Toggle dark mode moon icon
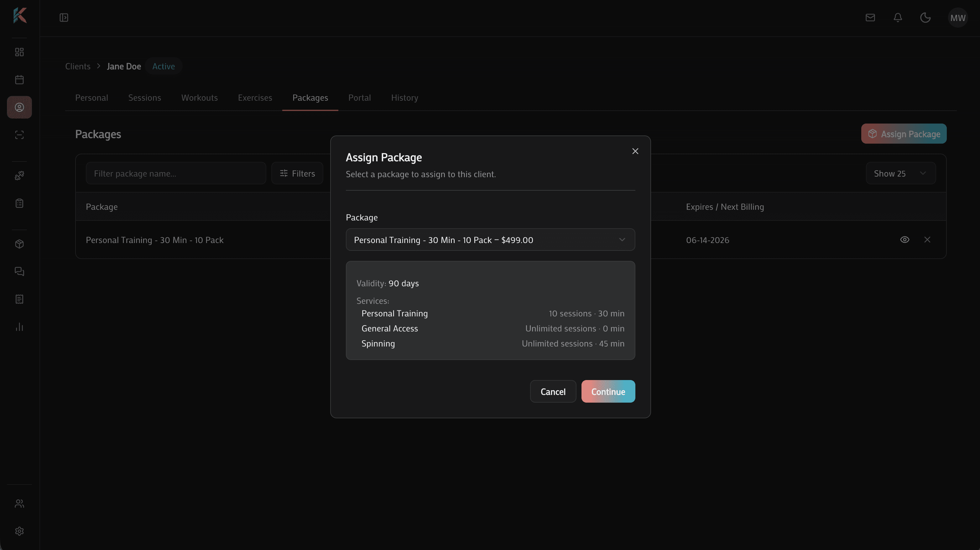 (925, 18)
